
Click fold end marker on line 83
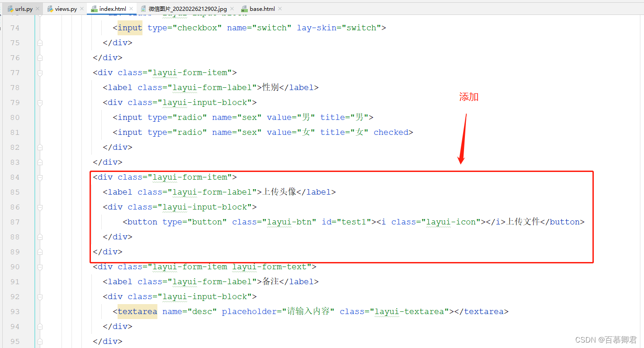pyautogui.click(x=40, y=162)
